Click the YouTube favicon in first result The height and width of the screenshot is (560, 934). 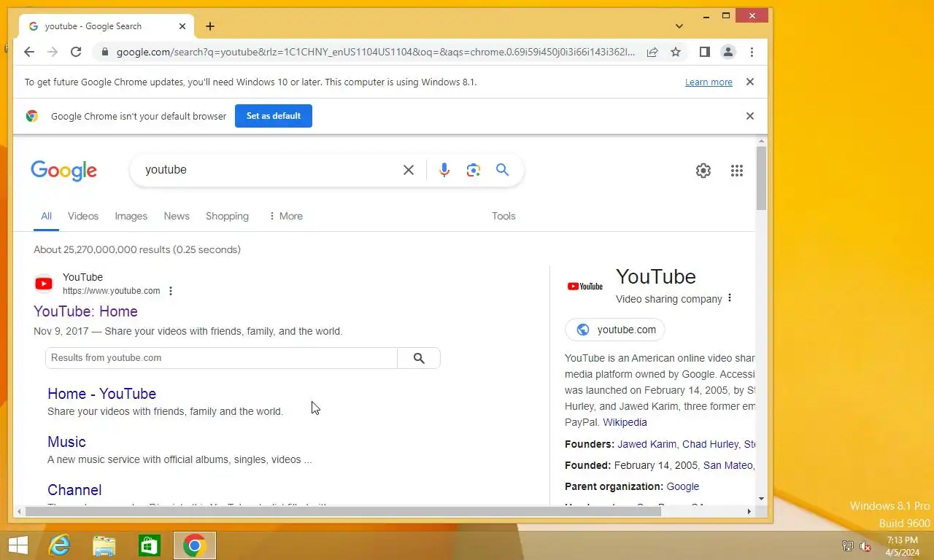44,284
